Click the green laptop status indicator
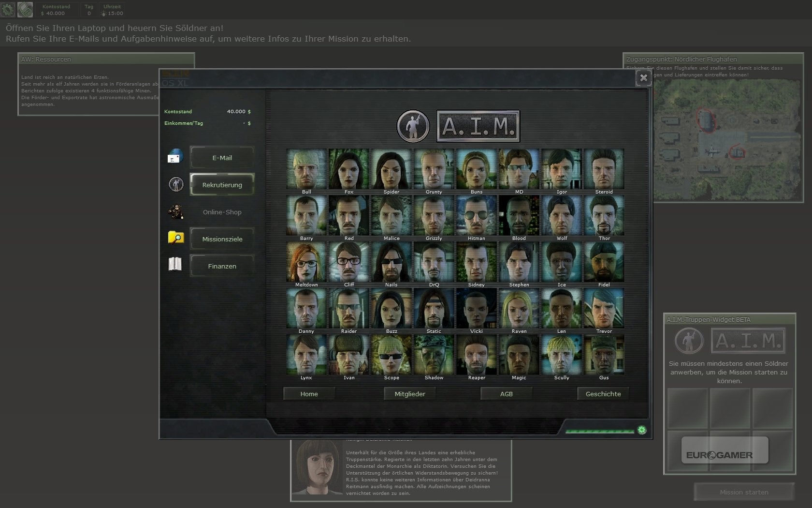Viewport: 812px width, 508px height. 642,430
